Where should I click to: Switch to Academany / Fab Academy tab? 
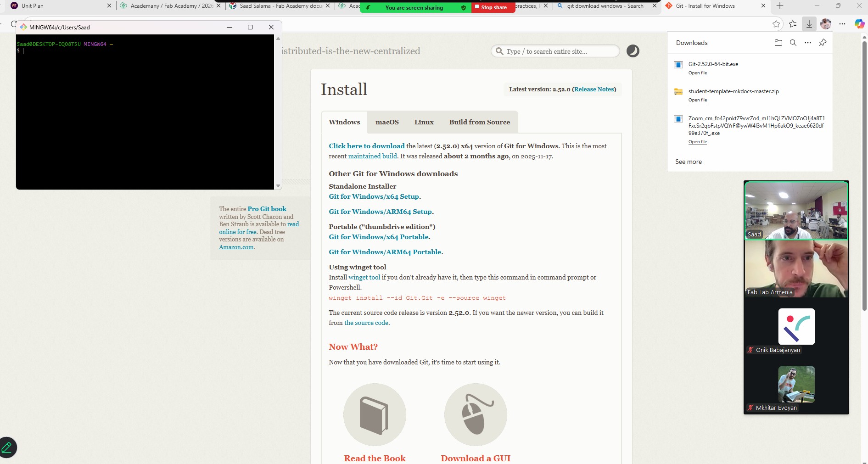(x=171, y=6)
